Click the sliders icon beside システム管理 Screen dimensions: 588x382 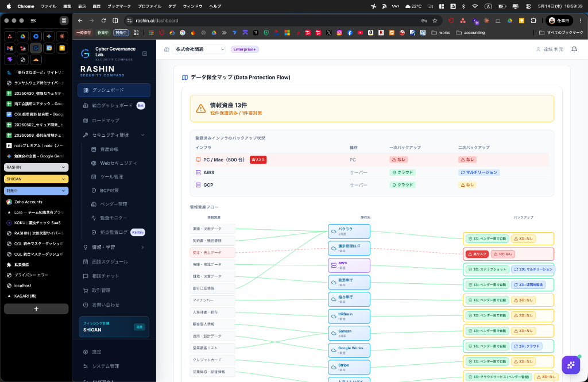pyautogui.click(x=86, y=366)
